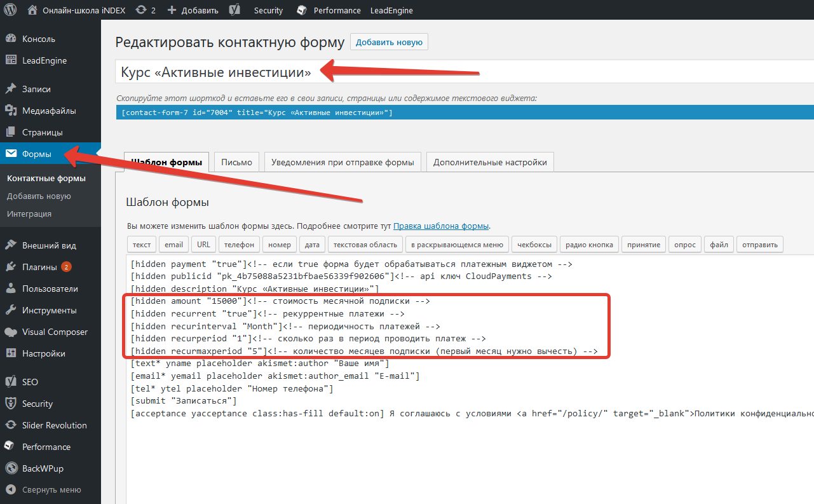Click the WordPress logo icon in admin bar
The image size is (814, 504).
click(11, 10)
